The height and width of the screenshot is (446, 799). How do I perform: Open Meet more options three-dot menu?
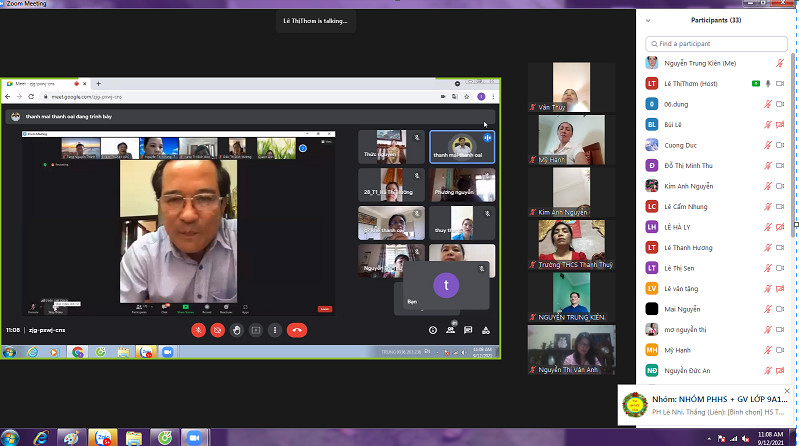click(x=274, y=330)
